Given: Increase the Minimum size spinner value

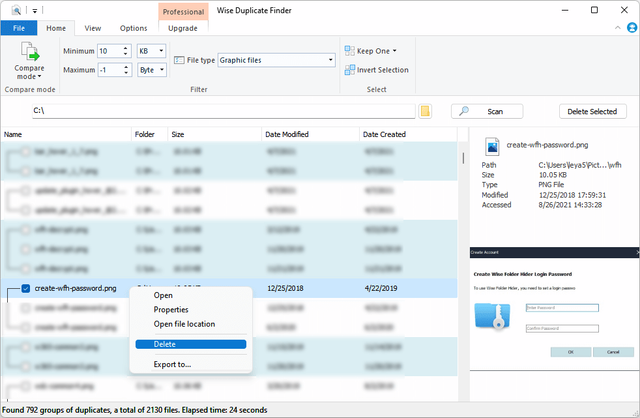Looking at the screenshot, I should tap(125, 48).
